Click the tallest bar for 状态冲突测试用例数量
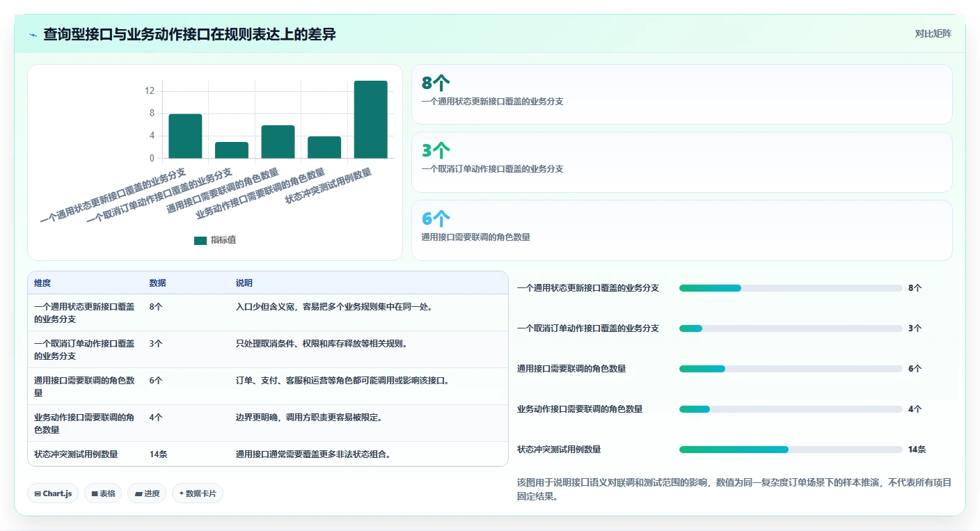The width and height of the screenshot is (980, 531). 370,120
